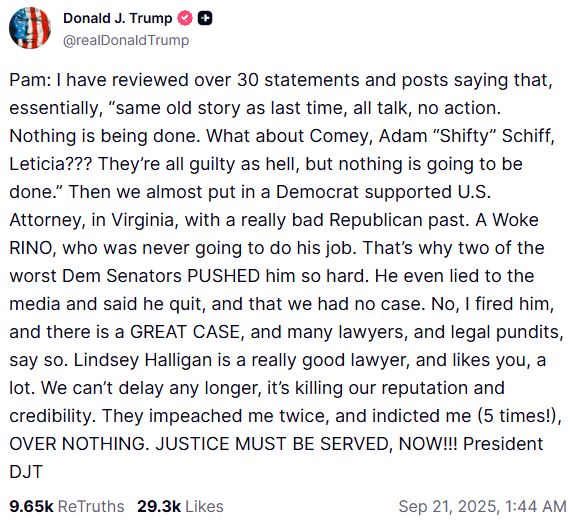View the 29.3k Likes count
The width and height of the screenshot is (572, 528).
coord(159,506)
